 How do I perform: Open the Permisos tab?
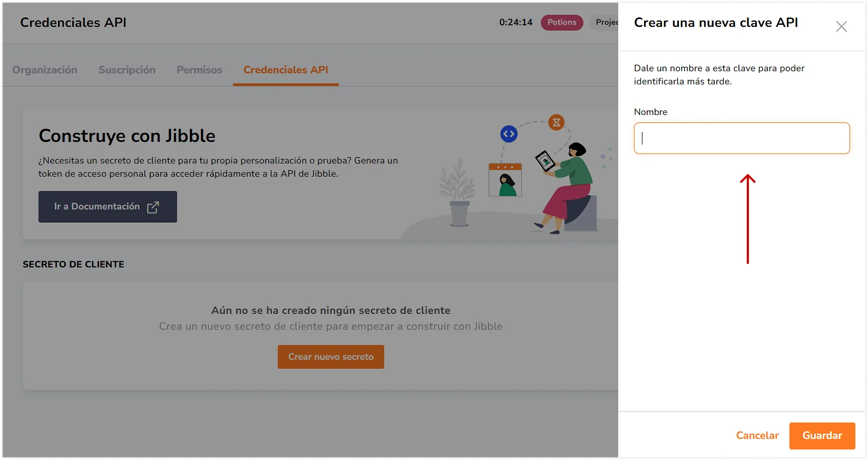[199, 70]
